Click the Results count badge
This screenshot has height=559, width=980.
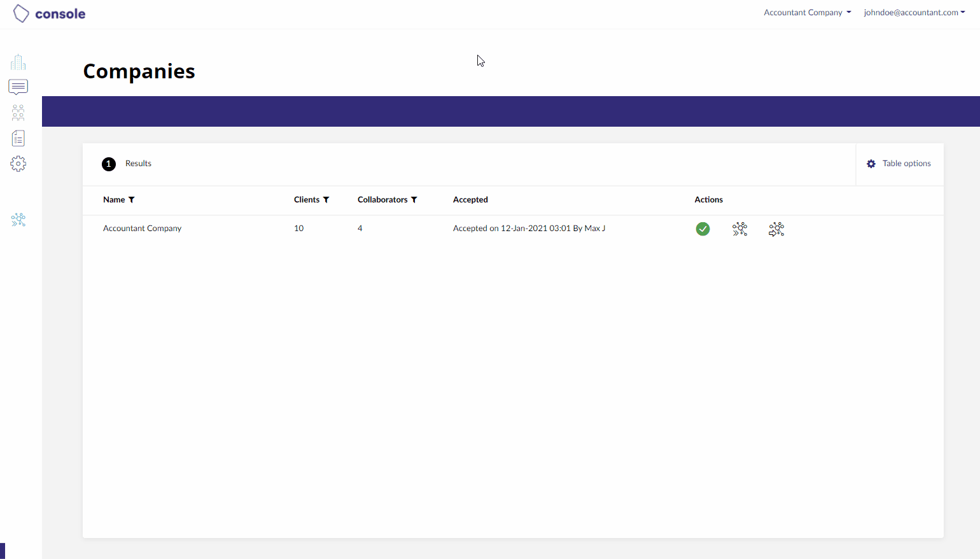coord(109,164)
